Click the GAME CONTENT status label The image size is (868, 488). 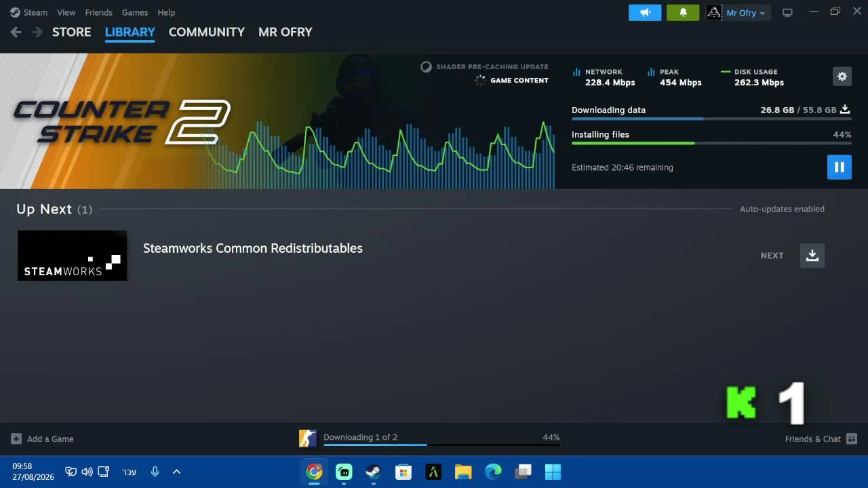coord(519,80)
